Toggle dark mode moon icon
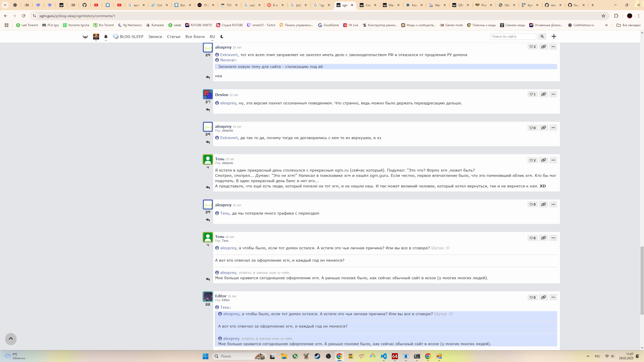The width and height of the screenshot is (644, 362). click(222, 37)
